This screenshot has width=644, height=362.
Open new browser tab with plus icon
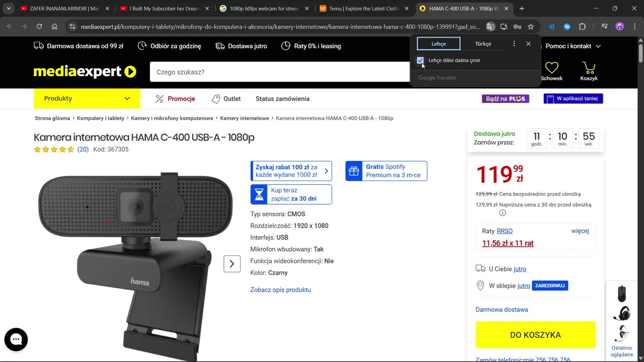[522, 9]
